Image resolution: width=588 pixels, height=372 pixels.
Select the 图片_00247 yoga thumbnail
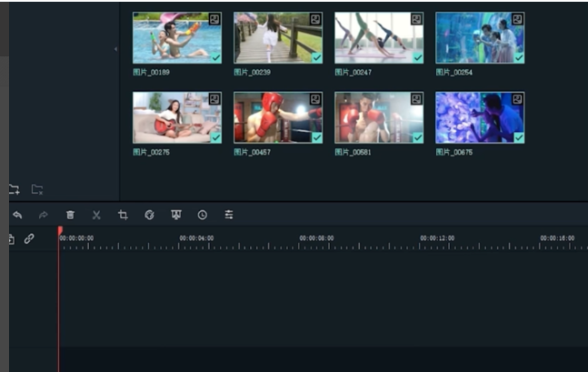click(378, 37)
